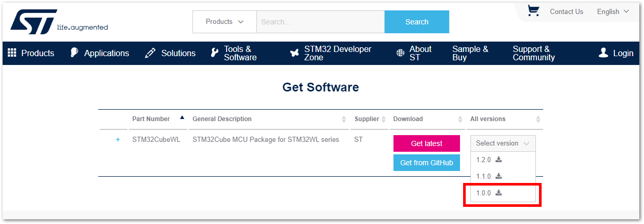The image size is (644, 224).
Task: Click STM32Cube MCU Package description text
Action: coord(266,139)
